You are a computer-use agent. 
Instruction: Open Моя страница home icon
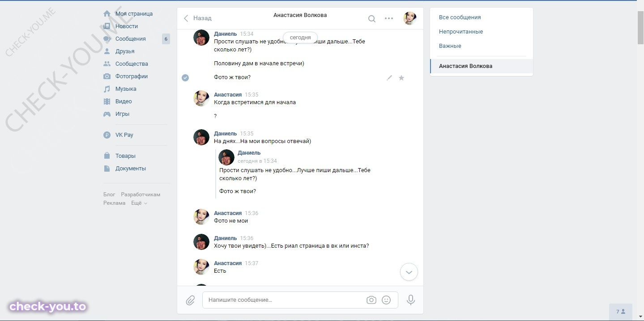[x=107, y=14]
